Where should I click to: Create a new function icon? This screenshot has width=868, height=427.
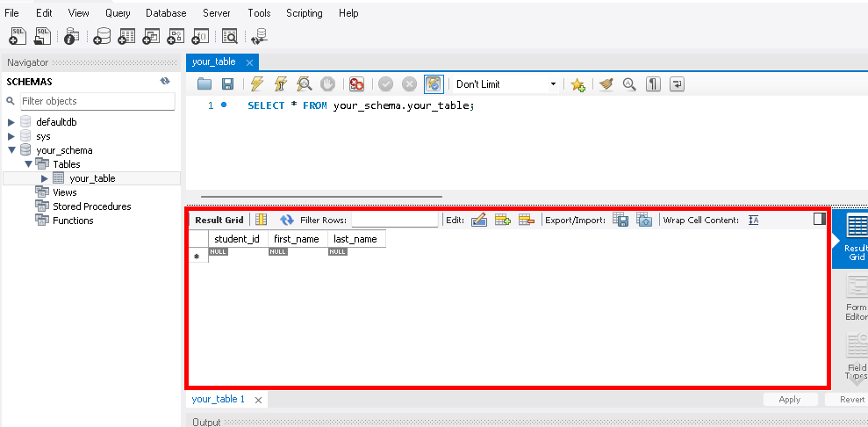click(x=200, y=36)
